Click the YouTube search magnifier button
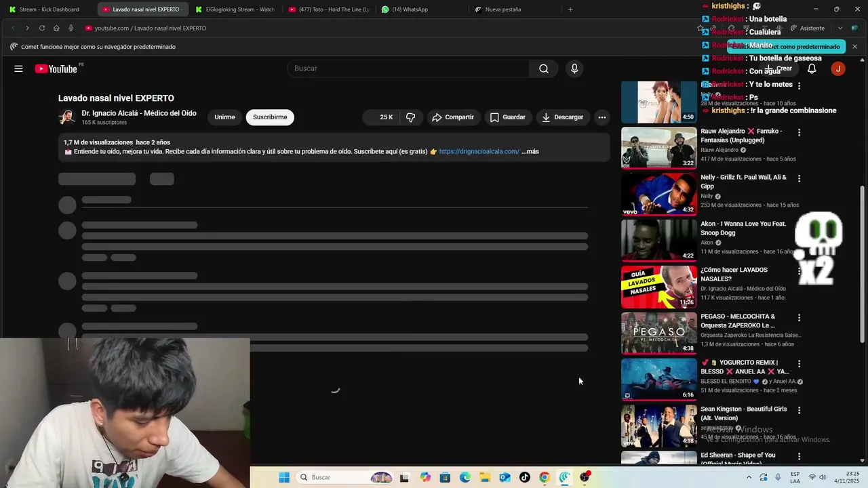 click(x=544, y=68)
